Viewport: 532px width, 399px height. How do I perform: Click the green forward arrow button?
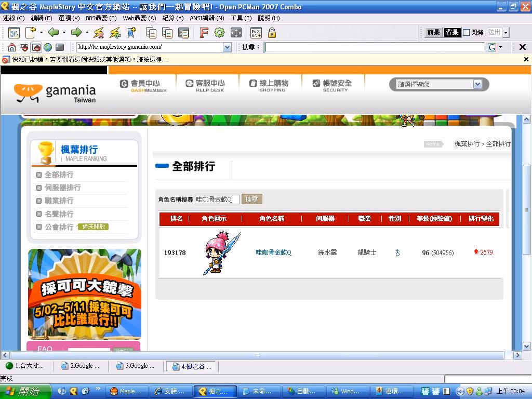pos(76,33)
